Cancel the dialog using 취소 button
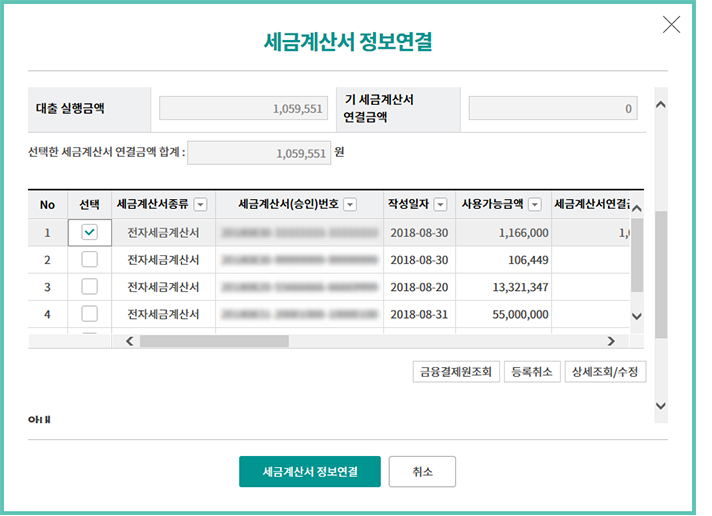 coord(422,471)
